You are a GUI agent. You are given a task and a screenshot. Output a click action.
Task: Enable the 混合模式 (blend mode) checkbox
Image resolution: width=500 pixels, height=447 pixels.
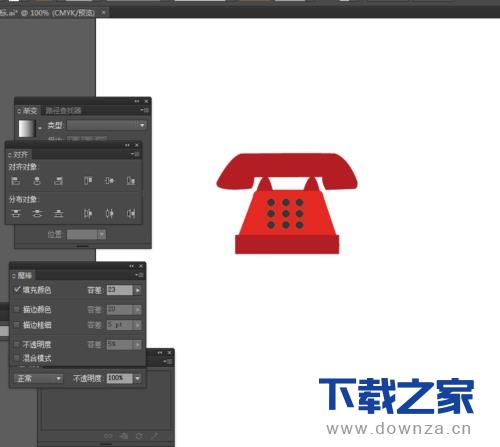(x=17, y=358)
